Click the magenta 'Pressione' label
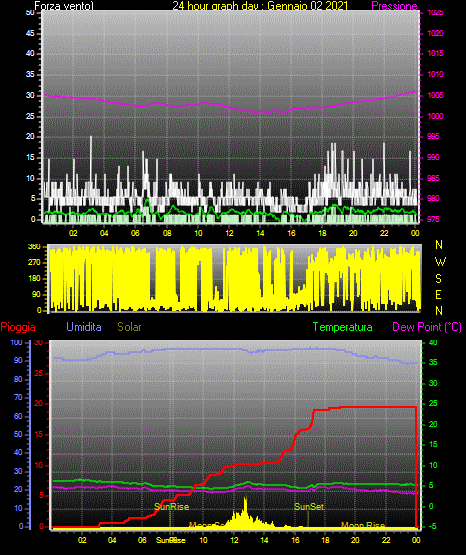The height and width of the screenshot is (555, 466). click(394, 6)
